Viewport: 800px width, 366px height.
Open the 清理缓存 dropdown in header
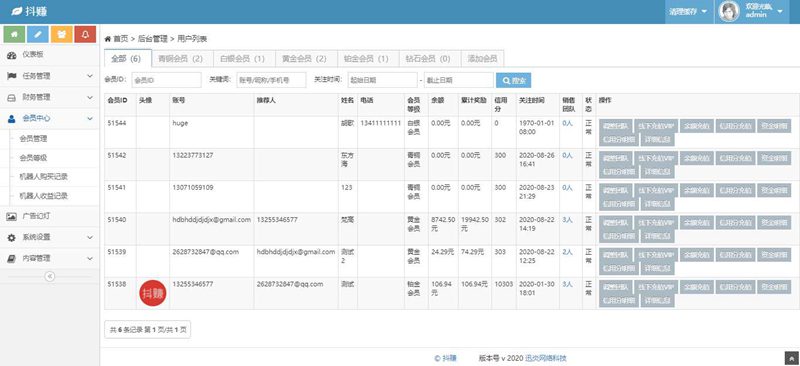[688, 12]
